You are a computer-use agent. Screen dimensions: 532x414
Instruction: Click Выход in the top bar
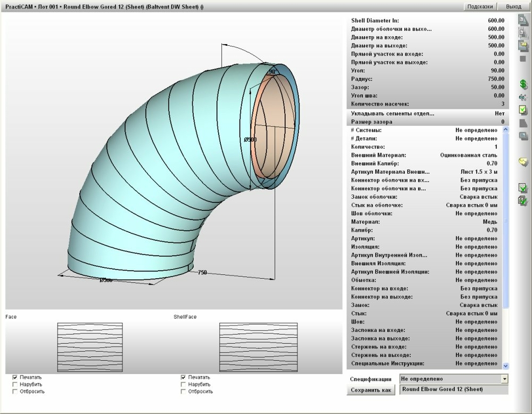pyautogui.click(x=513, y=6)
